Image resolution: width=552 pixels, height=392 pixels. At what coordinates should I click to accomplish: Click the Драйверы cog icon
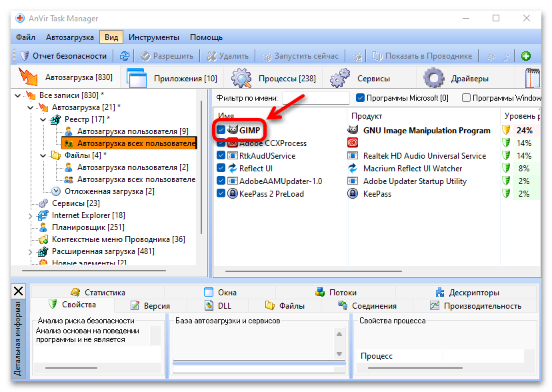434,78
